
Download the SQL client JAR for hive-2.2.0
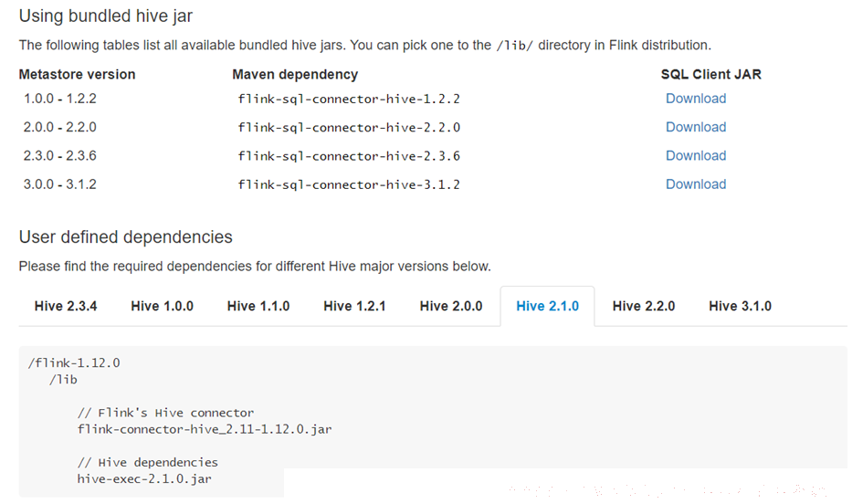[x=696, y=127]
